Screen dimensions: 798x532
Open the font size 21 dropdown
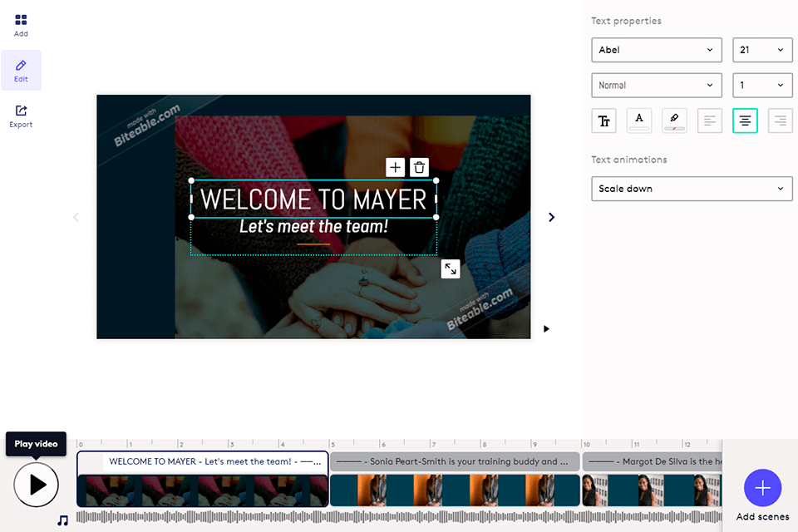(x=762, y=50)
